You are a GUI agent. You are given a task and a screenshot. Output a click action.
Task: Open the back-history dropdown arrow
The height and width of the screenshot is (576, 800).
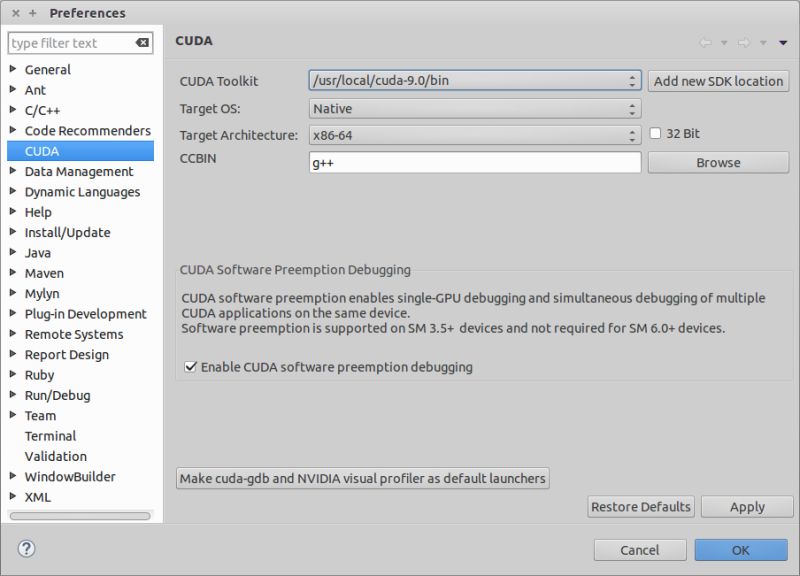pos(724,43)
